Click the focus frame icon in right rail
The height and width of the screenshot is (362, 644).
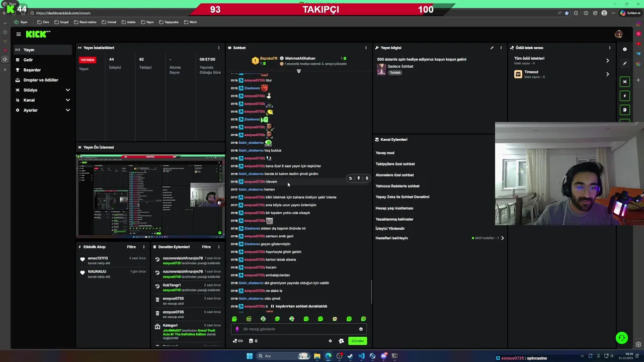(x=625, y=81)
